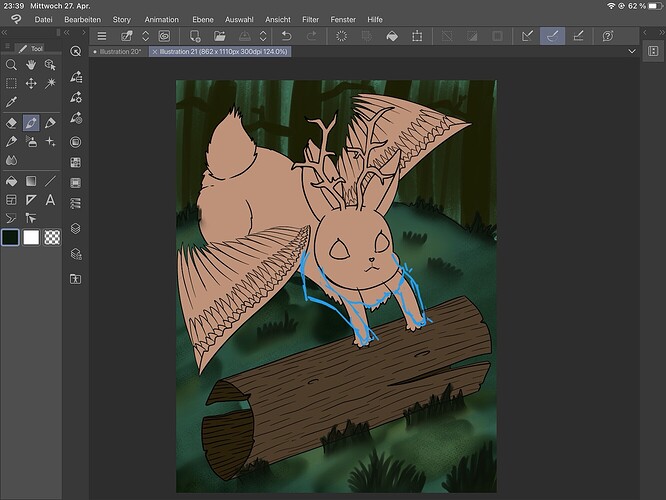666x500 pixels.
Task: Close the Illustration 21 tab
Action: pyautogui.click(x=154, y=51)
